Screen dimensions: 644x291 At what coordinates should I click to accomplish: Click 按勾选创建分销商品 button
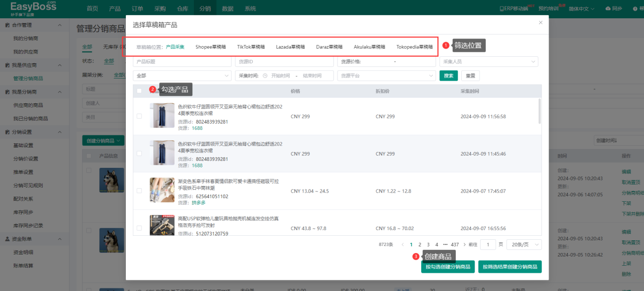click(x=448, y=267)
